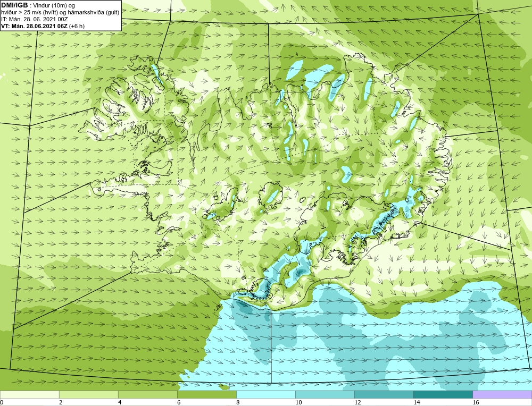Screen dimensions: 532x406
Task: Click the 'VT: Mán. 28.06.2021 06Z' line
Action: pyautogui.click(x=43, y=26)
